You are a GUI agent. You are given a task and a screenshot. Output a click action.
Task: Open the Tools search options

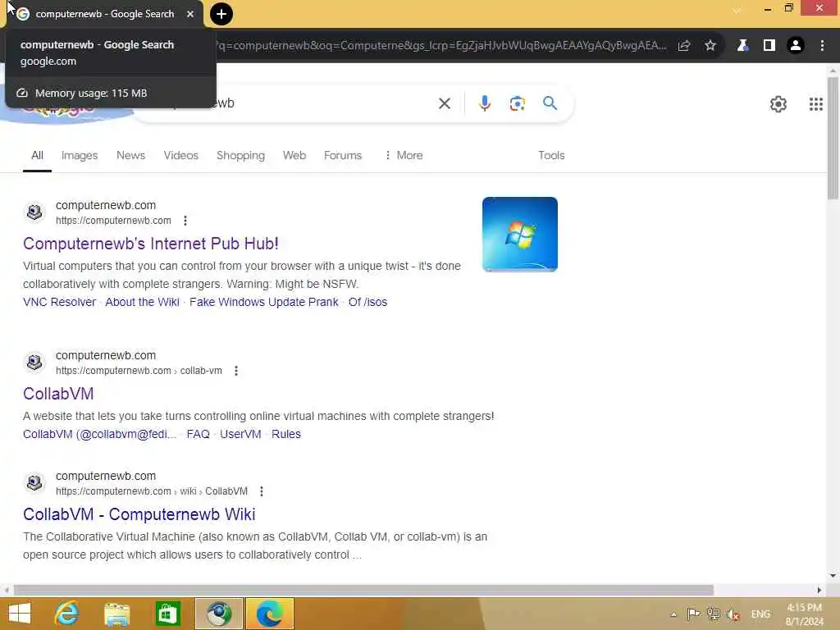point(551,155)
